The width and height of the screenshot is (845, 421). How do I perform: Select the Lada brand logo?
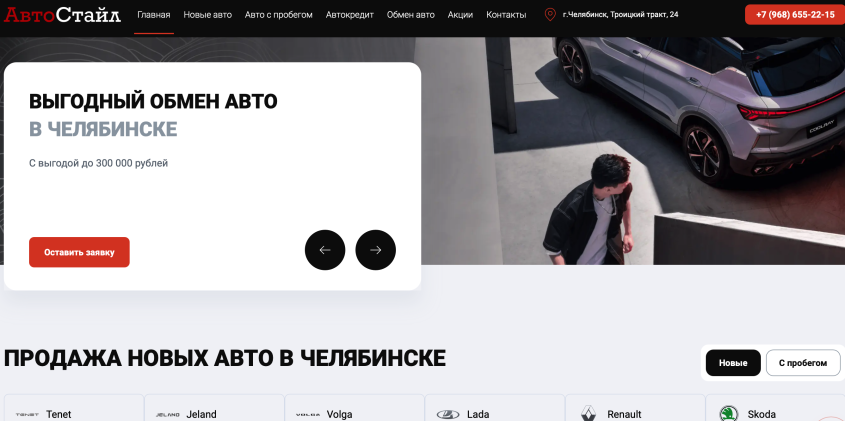[x=448, y=415]
